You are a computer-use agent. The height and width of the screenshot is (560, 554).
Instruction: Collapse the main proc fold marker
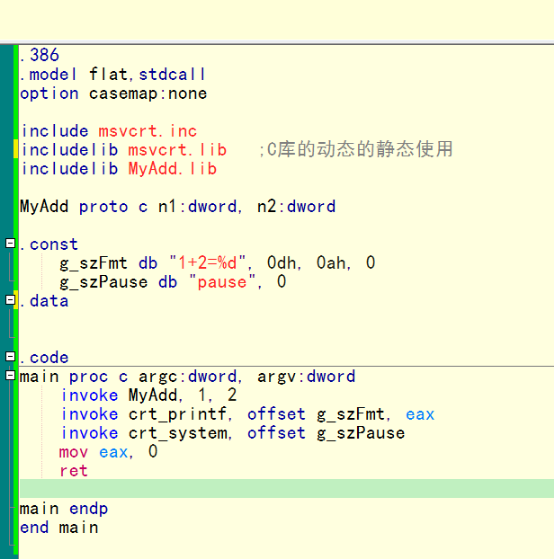point(10,375)
